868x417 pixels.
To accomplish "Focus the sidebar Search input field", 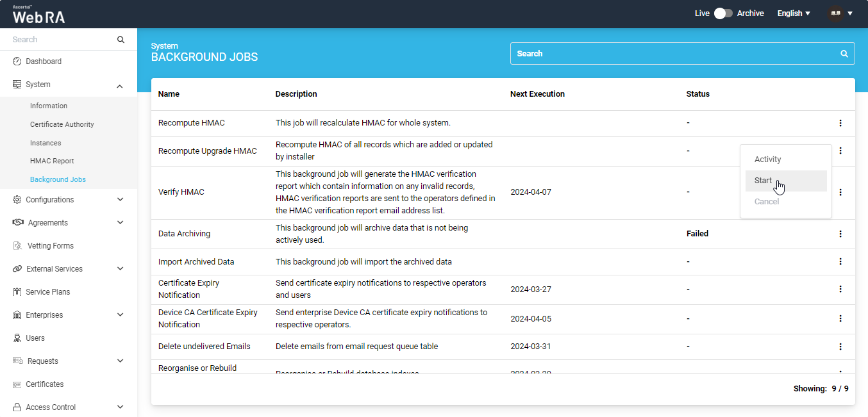I will (61, 40).
